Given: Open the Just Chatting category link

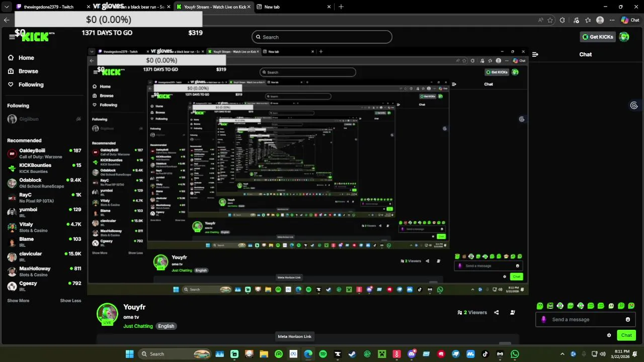Looking at the screenshot, I should [x=138, y=326].
